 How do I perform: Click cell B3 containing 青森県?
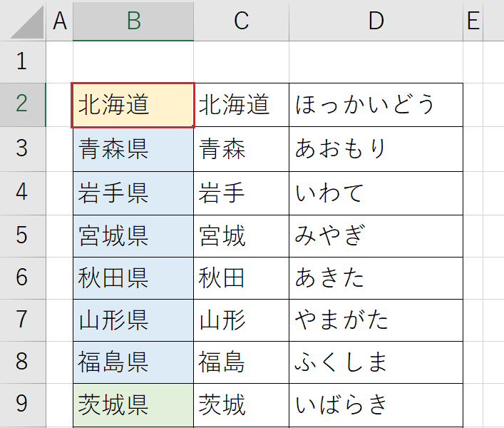[133, 149]
